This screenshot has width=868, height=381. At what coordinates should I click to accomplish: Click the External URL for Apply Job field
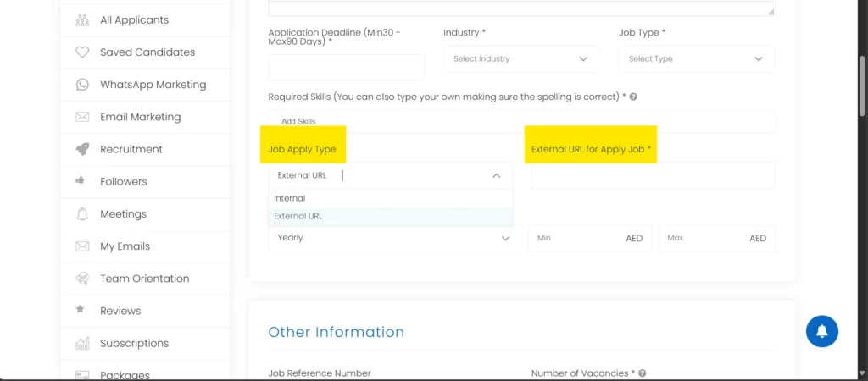tap(654, 176)
